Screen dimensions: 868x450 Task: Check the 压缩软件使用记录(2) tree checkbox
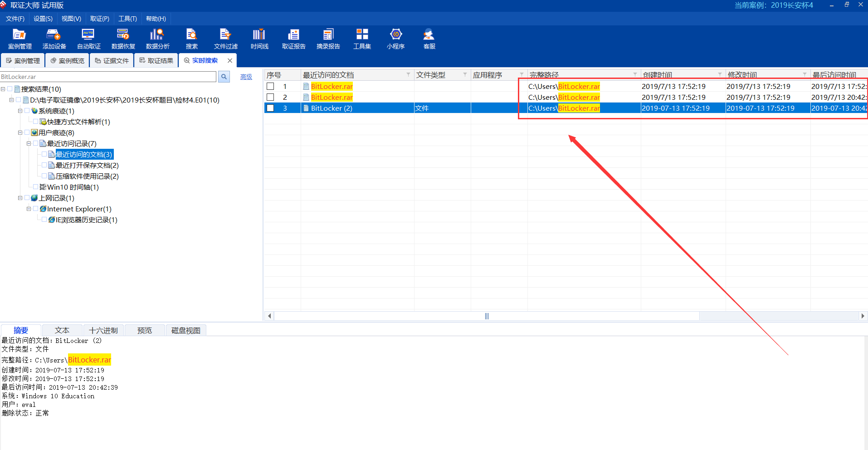tap(44, 176)
